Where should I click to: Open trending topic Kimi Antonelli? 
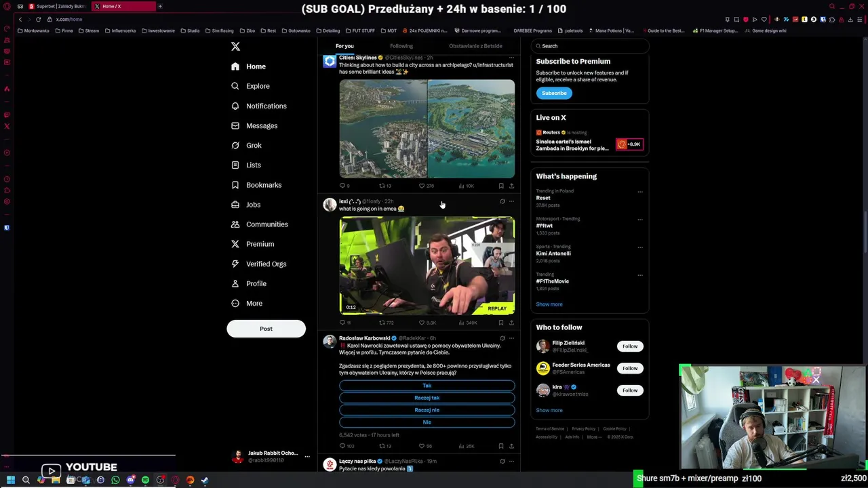click(553, 253)
